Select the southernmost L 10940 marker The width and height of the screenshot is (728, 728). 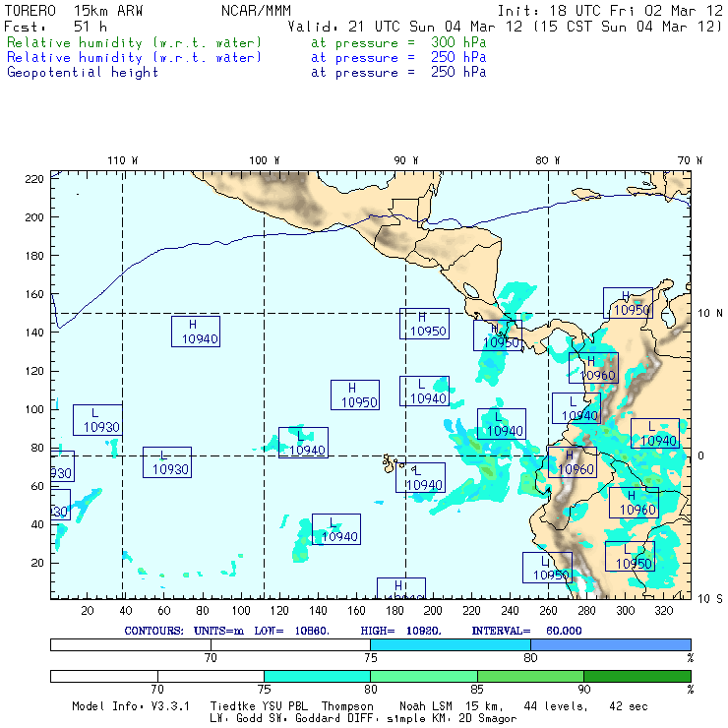coord(335,529)
